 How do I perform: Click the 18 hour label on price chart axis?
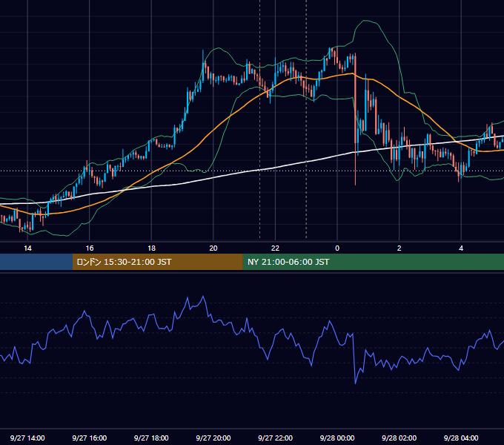click(x=151, y=248)
